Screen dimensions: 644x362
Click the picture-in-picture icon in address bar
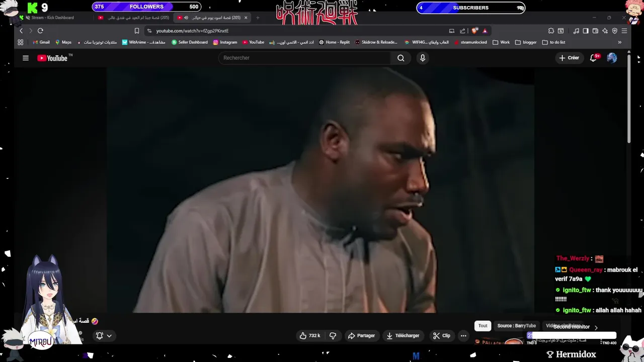point(452,31)
